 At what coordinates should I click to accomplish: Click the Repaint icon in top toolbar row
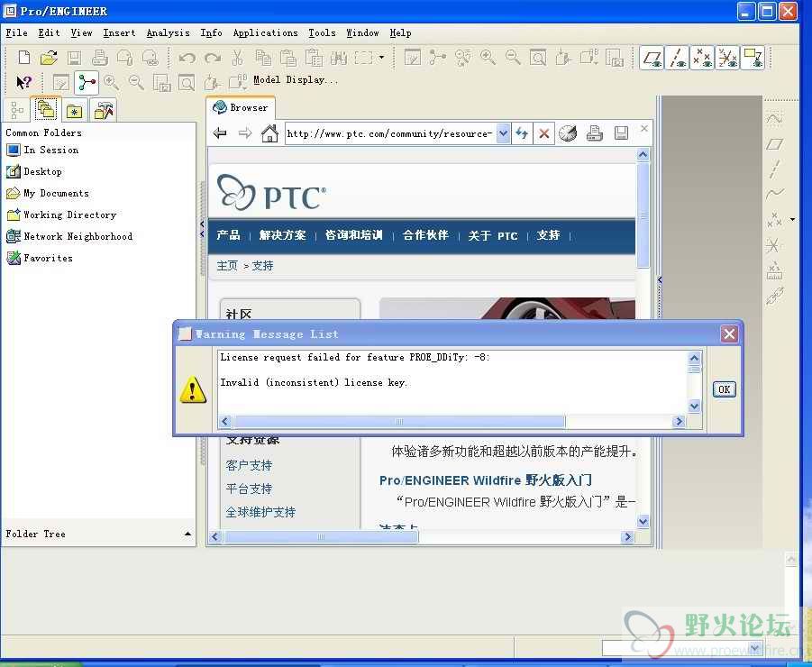pos(412,58)
